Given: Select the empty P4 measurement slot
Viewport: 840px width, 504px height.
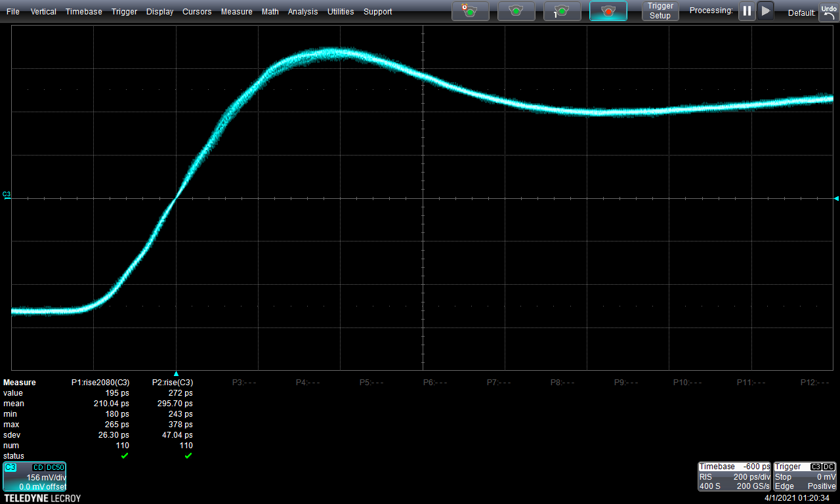Looking at the screenshot, I should [308, 383].
